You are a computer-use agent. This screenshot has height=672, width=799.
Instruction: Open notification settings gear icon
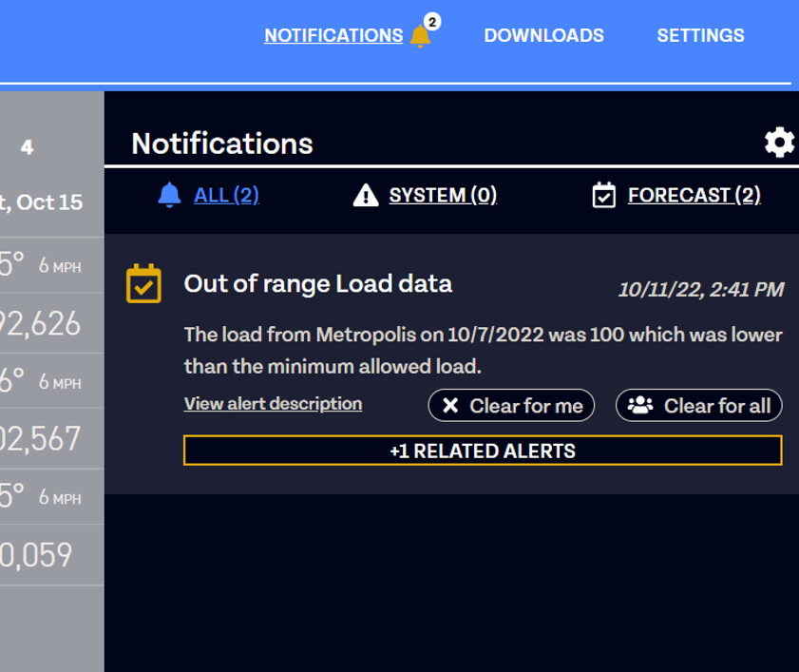click(779, 143)
